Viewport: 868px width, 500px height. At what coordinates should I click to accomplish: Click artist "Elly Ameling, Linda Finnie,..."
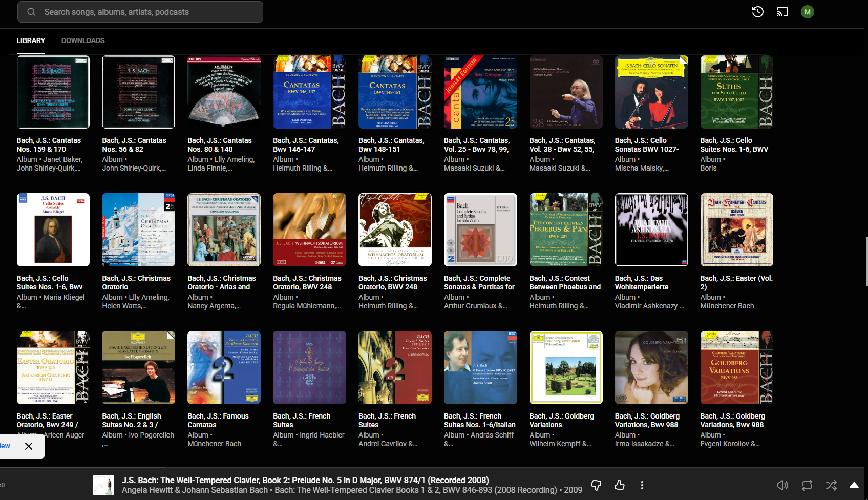click(x=221, y=163)
